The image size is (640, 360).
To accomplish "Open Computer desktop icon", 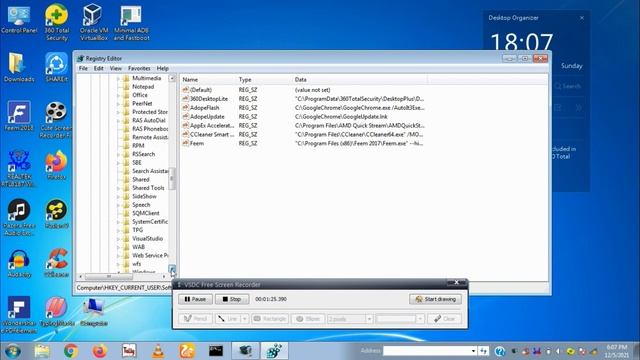I will (x=93, y=312).
